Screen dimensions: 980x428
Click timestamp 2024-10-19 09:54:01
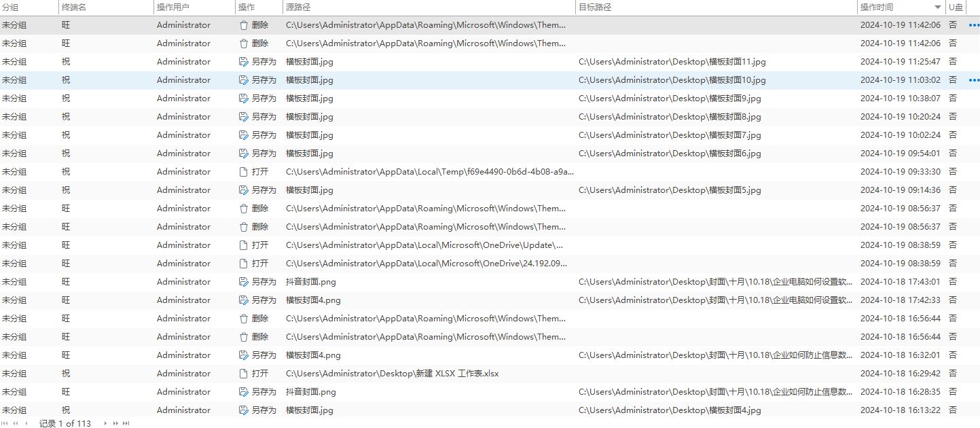point(901,154)
